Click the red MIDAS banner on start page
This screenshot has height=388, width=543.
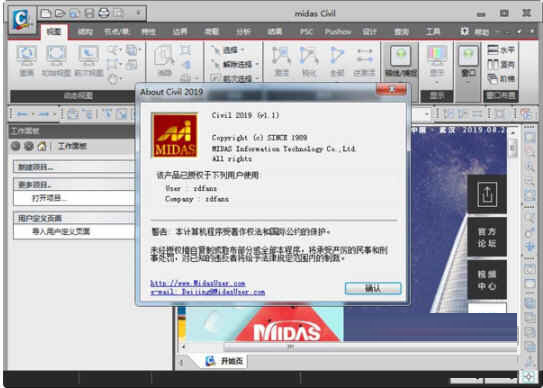point(287,324)
